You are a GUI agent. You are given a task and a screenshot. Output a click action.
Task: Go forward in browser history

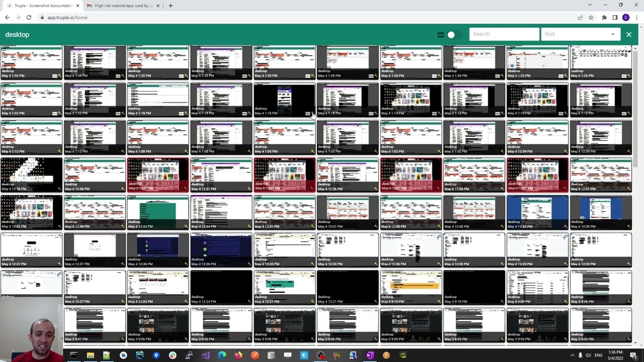18,18
